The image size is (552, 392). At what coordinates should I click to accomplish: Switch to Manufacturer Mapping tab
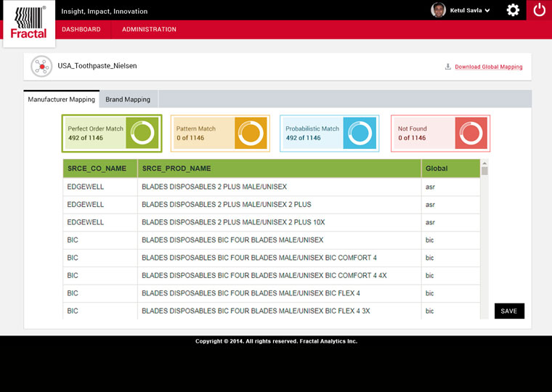coord(61,99)
